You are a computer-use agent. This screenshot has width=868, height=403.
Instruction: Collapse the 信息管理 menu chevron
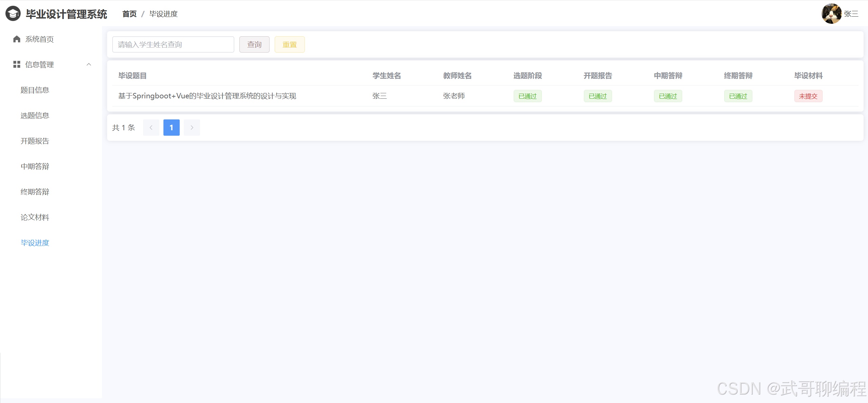(89, 64)
